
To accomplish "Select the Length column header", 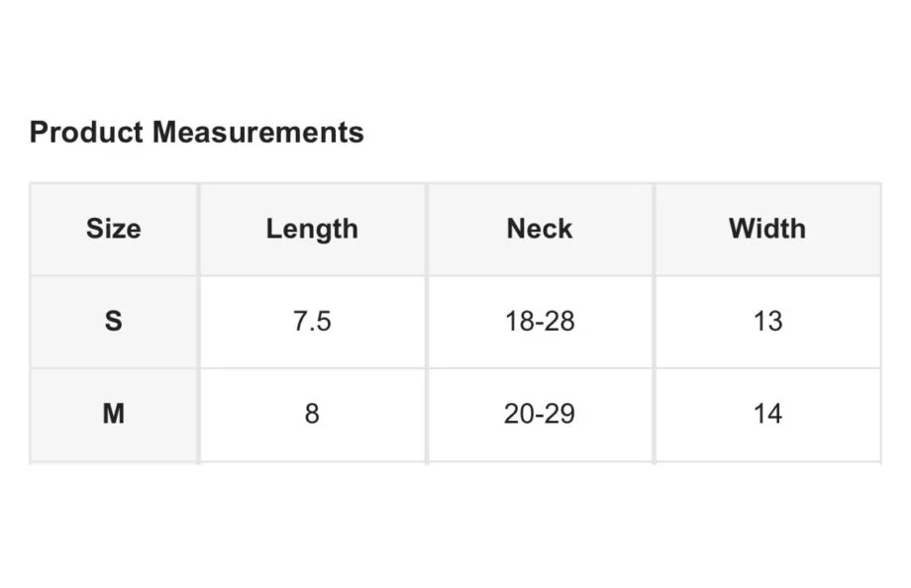I will click(x=312, y=229).
